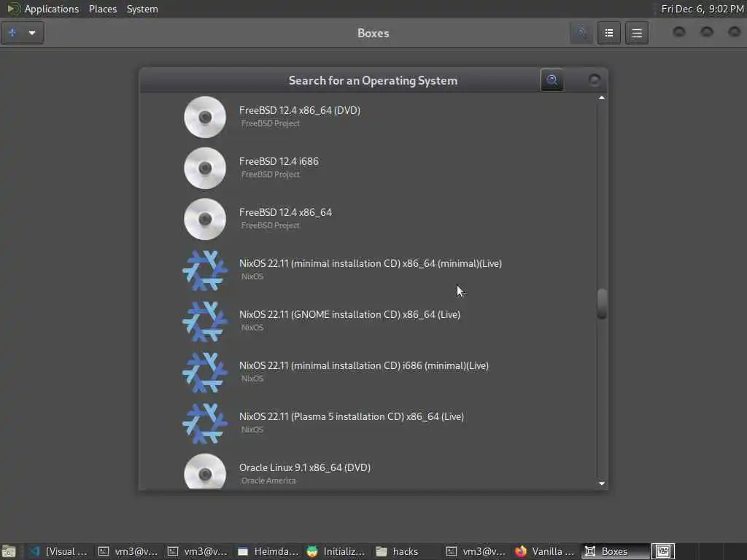Switch to the first vm3@v... terminal taskbar window
The height and width of the screenshot is (560, 747).
(x=128, y=551)
